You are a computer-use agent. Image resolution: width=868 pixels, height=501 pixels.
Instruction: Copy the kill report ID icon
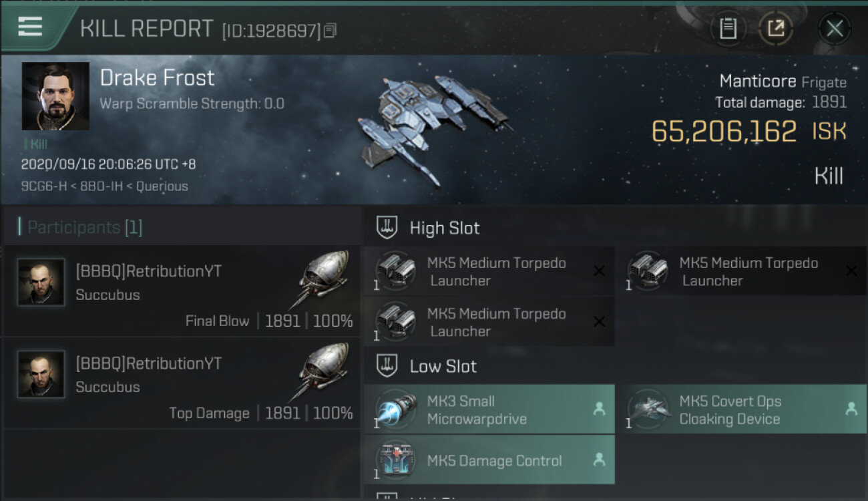(x=331, y=30)
